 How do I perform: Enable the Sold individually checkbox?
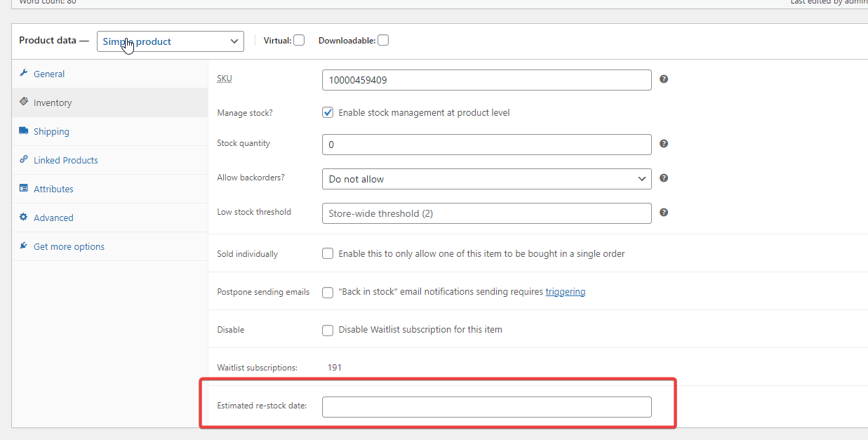(x=328, y=253)
